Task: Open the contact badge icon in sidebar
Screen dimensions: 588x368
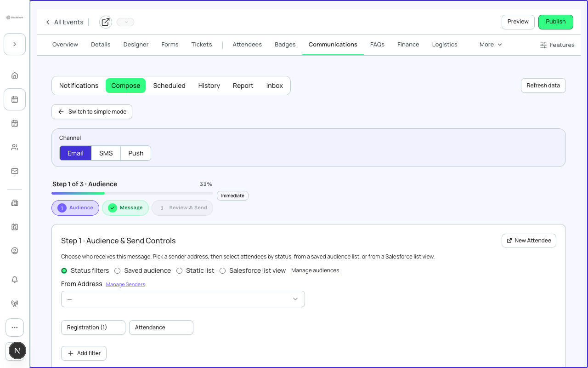Action: [15, 227]
